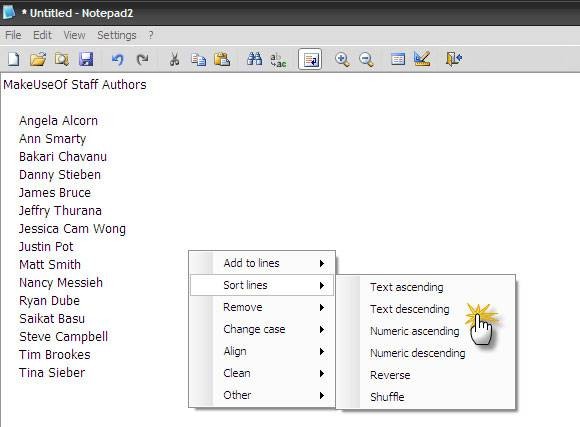Click the line Matt Smith
Image resolution: width=580 pixels, height=427 pixels.
tap(50, 265)
